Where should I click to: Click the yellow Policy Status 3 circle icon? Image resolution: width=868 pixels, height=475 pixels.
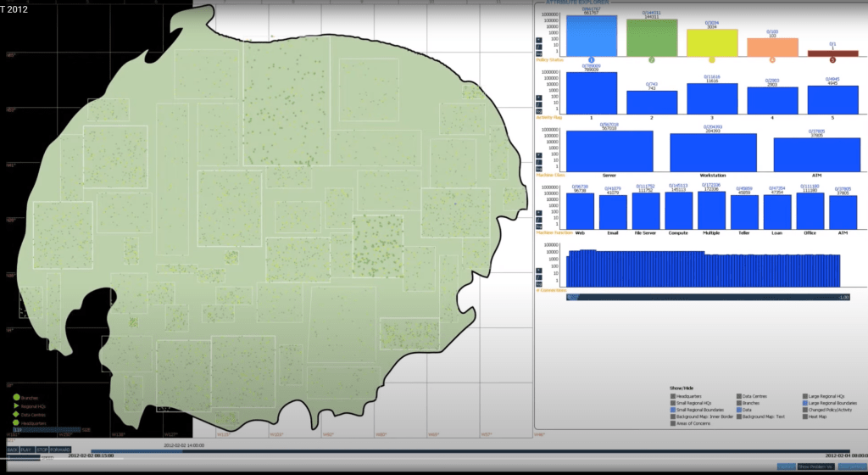tap(711, 60)
